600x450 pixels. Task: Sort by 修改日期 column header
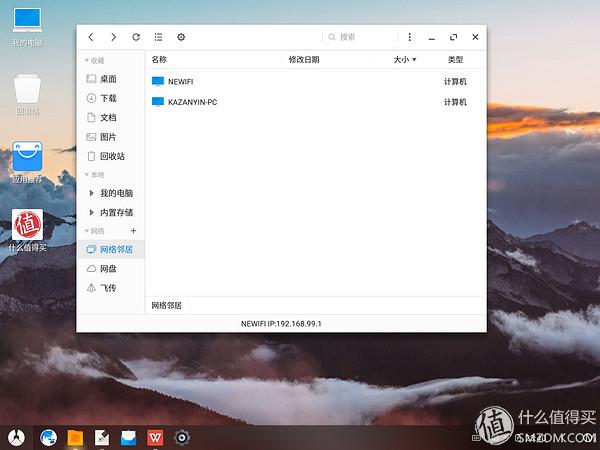pyautogui.click(x=304, y=60)
